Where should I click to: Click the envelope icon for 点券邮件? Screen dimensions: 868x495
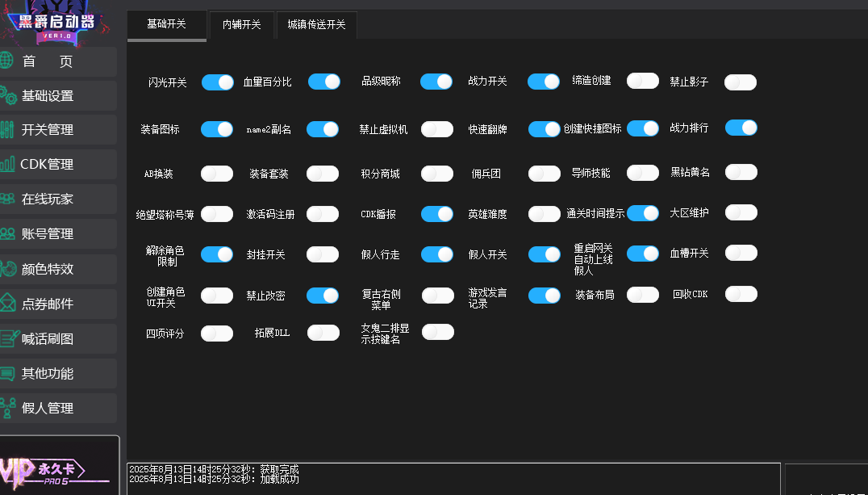click(7, 304)
